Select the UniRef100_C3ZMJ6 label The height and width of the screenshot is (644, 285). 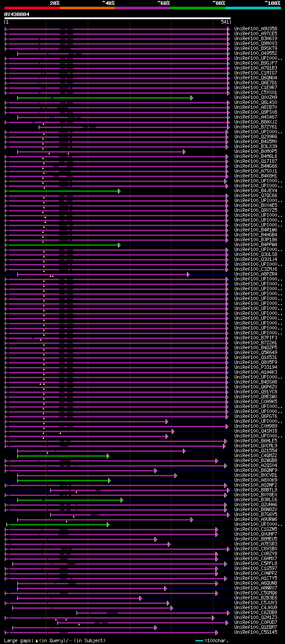[x=256, y=269]
